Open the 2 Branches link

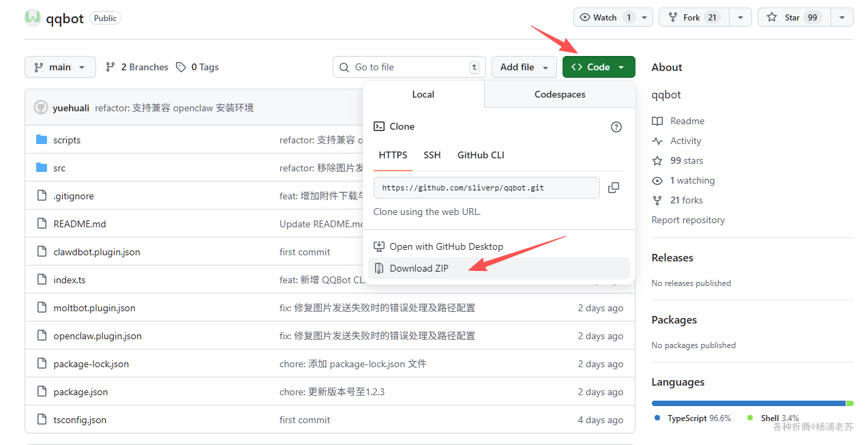(137, 67)
